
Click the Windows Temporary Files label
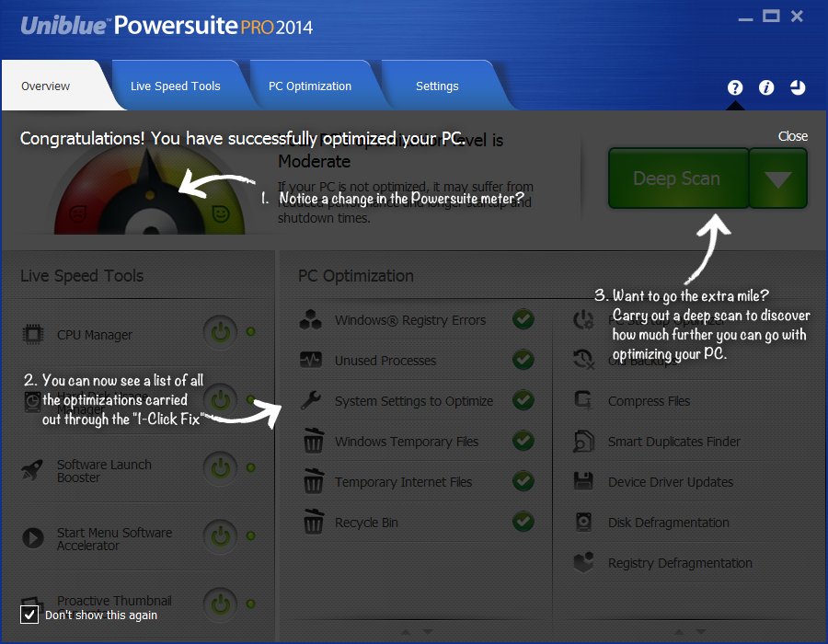coord(407,442)
